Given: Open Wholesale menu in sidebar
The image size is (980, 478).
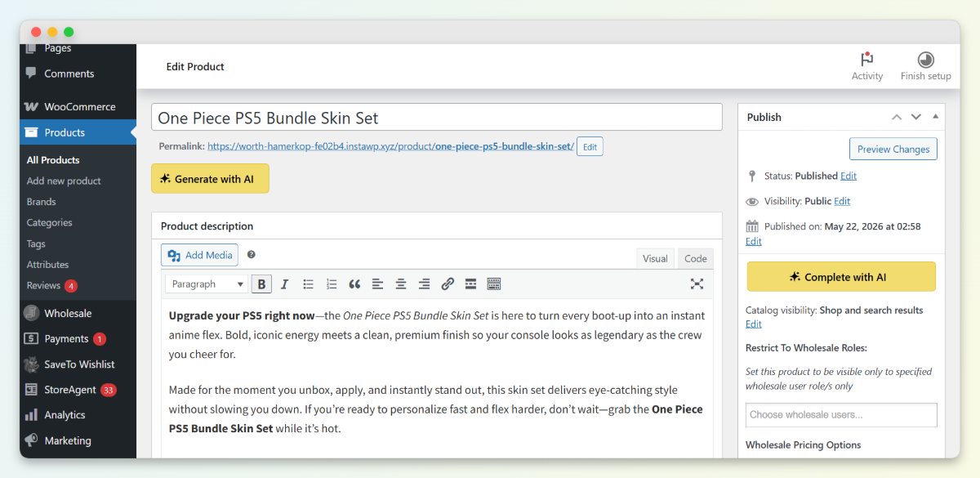Looking at the screenshot, I should coord(78,313).
